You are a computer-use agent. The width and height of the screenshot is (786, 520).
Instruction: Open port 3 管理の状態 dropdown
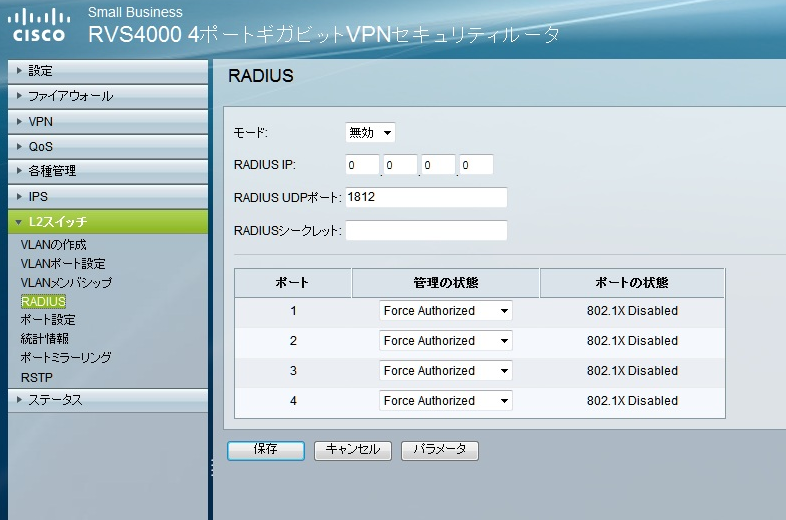446,371
